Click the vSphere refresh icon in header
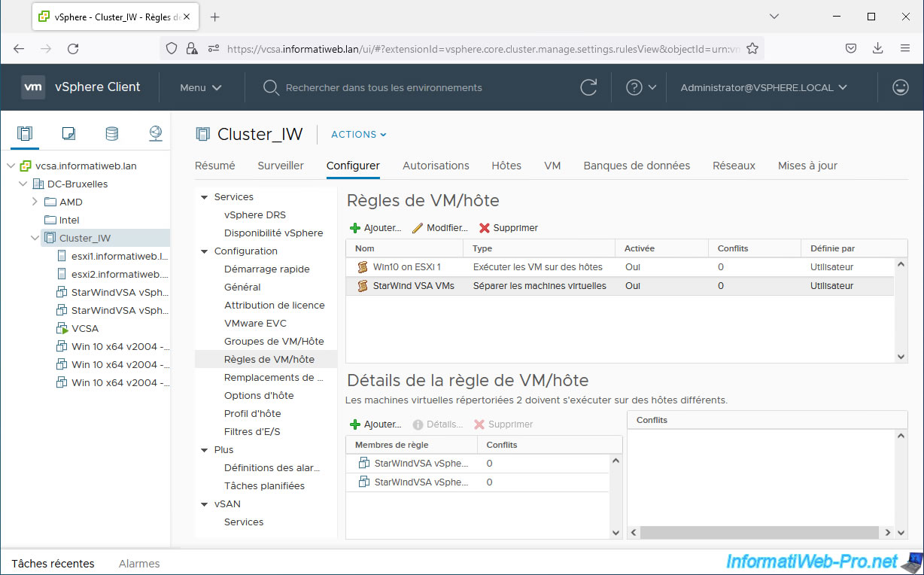The height and width of the screenshot is (575, 924). [x=588, y=87]
